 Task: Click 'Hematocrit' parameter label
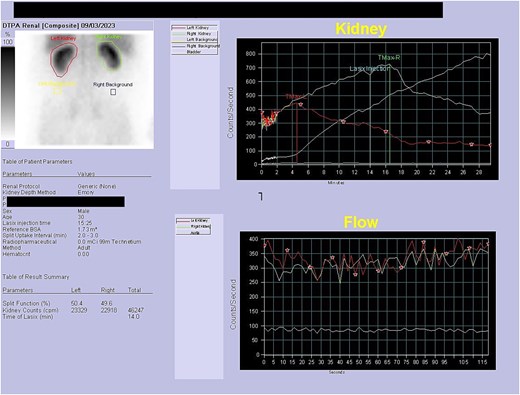(16, 254)
